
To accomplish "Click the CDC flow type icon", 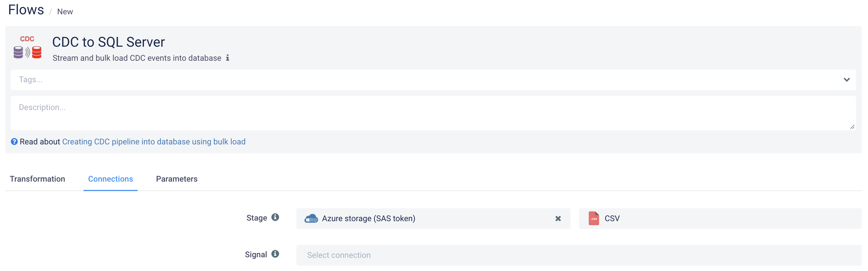I will 27,48.
